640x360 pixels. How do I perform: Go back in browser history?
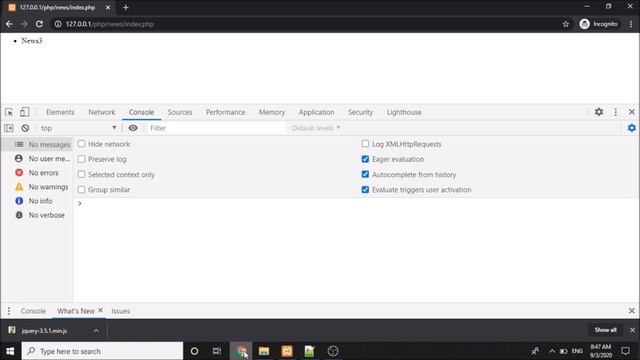click(9, 24)
